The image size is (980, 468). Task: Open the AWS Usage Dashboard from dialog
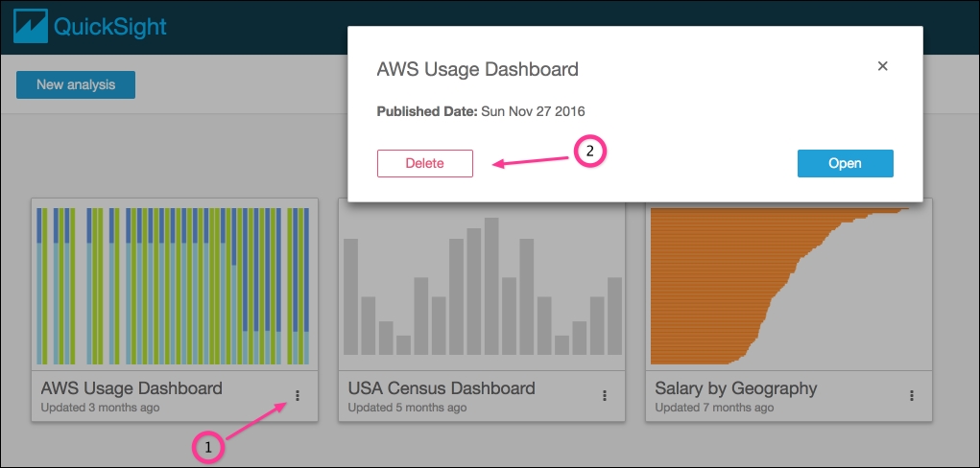[x=845, y=164]
